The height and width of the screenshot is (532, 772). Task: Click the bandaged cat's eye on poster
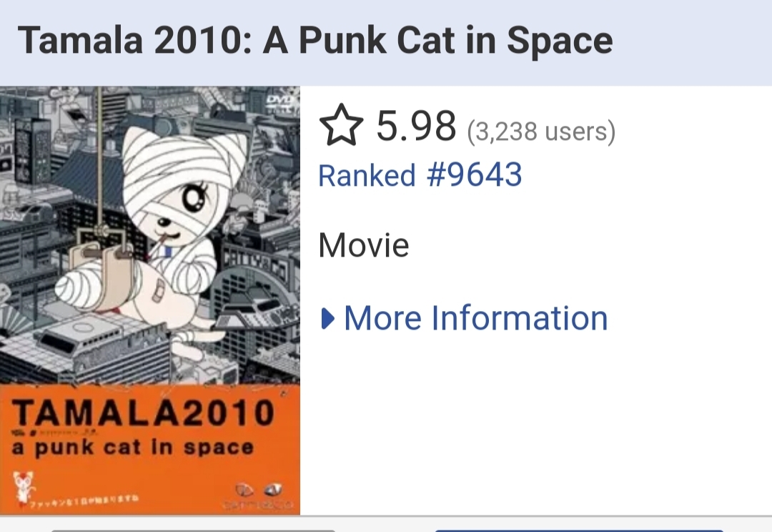click(x=192, y=197)
